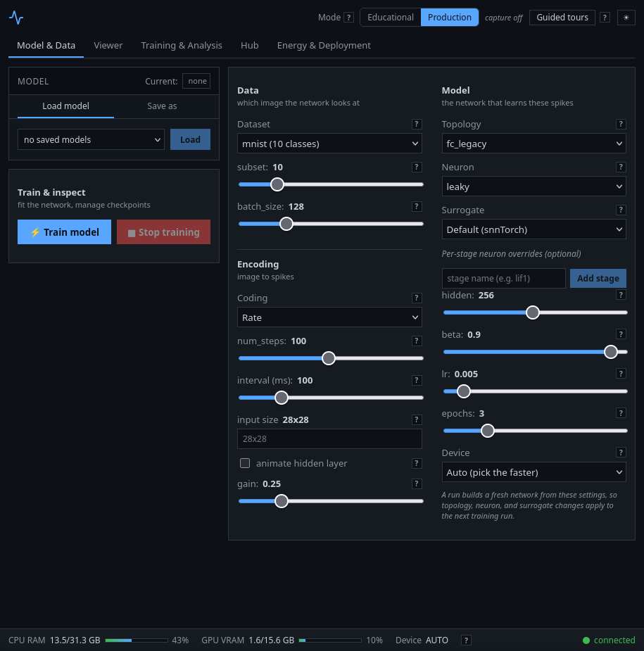This screenshot has height=651, width=644.
Task: Show help for Topology dropdown
Action: (x=621, y=124)
